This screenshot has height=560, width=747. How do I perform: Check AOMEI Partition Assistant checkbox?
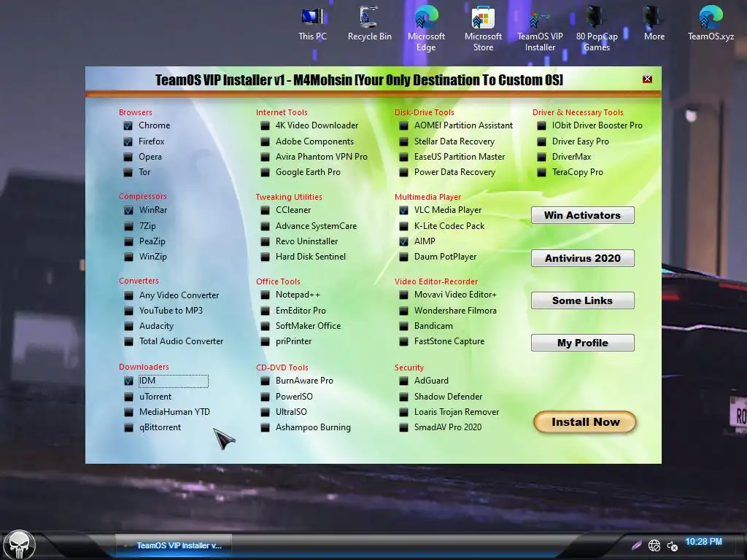[x=403, y=125]
